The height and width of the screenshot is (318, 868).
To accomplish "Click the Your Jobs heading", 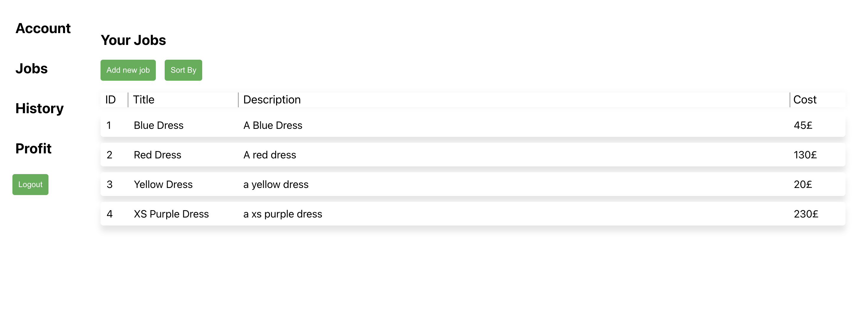I will (133, 40).
